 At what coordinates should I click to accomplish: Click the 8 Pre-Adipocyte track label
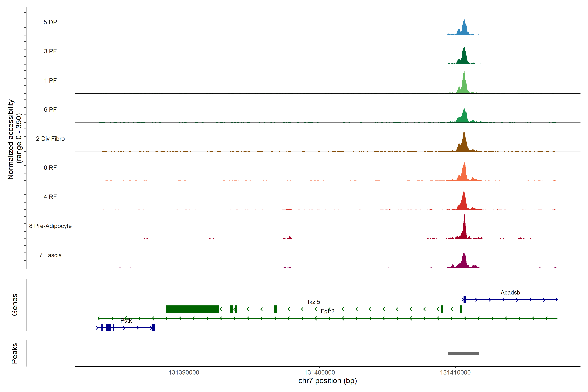(x=50, y=226)
